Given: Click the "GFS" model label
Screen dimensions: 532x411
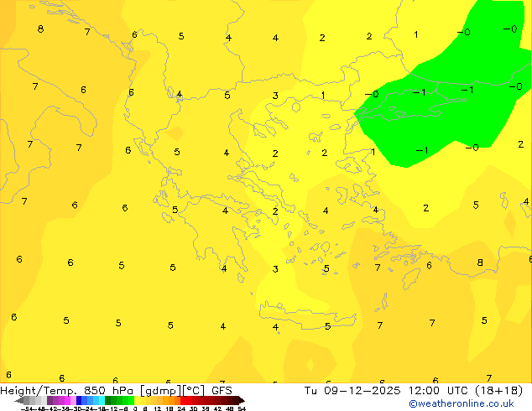Looking at the screenshot, I should point(222,391).
